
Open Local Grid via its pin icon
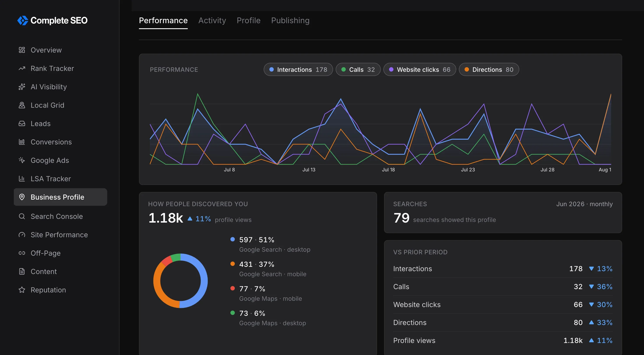(x=22, y=105)
